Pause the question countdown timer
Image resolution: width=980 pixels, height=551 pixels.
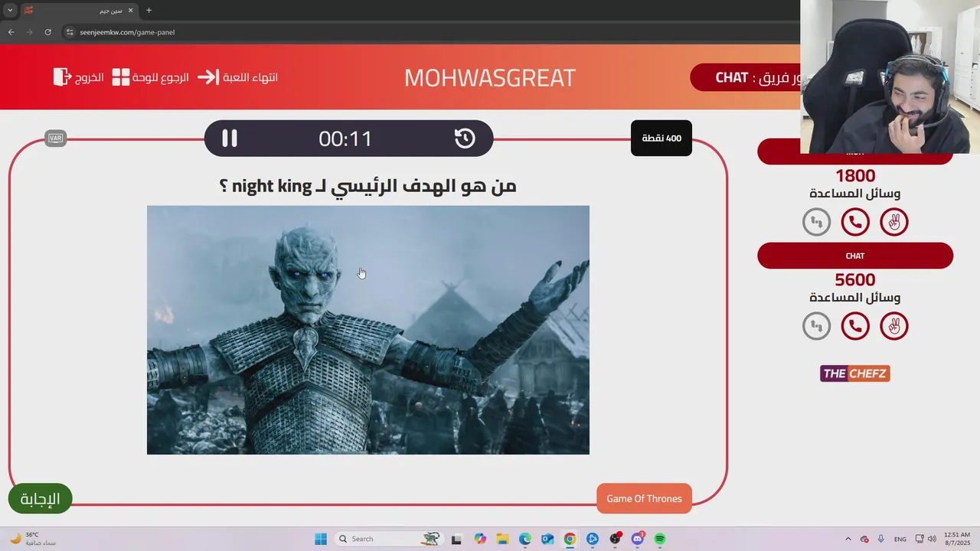pyautogui.click(x=230, y=139)
